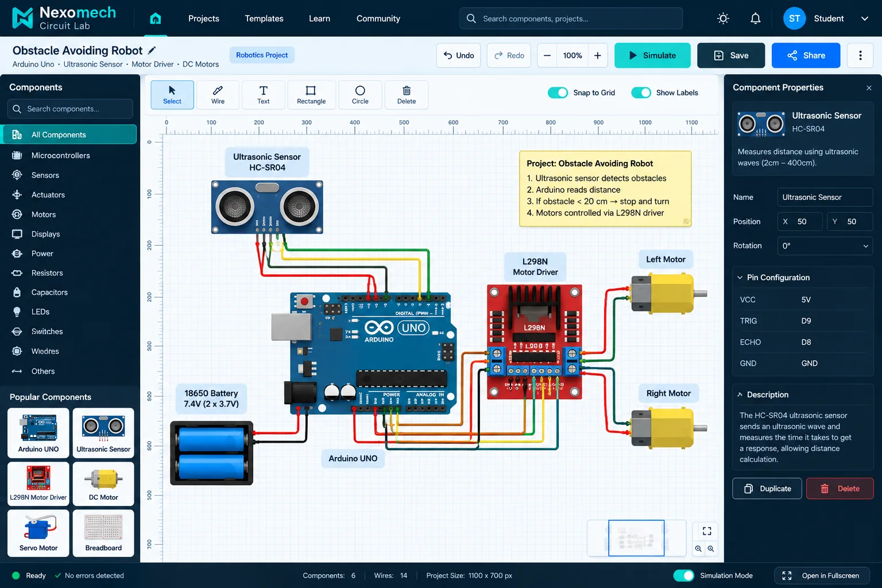882x588 pixels.
Task: Close the Component Properties panel
Action: [x=869, y=88]
